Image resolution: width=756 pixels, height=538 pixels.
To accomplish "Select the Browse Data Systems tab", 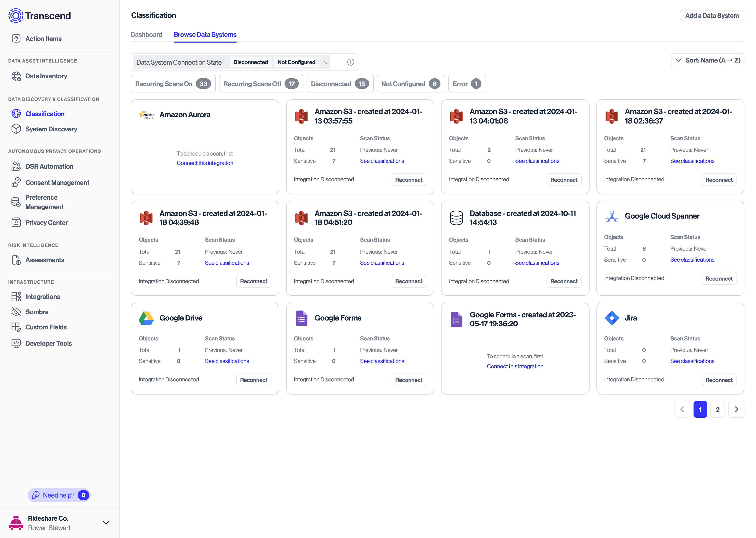I will pyautogui.click(x=205, y=34).
